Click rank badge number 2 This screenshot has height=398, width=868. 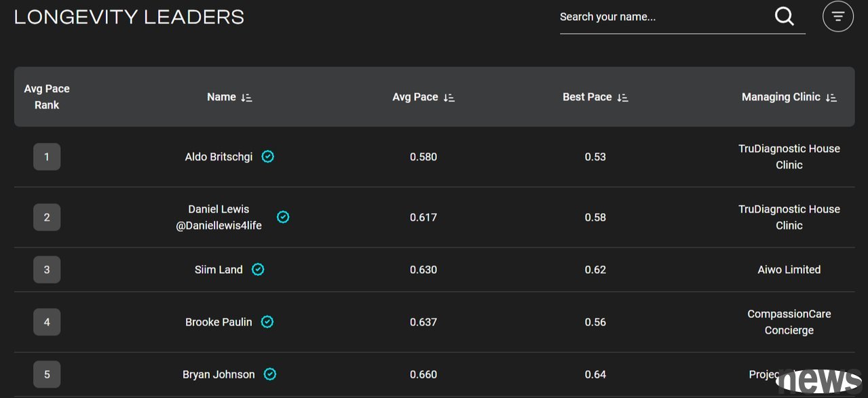(47, 217)
